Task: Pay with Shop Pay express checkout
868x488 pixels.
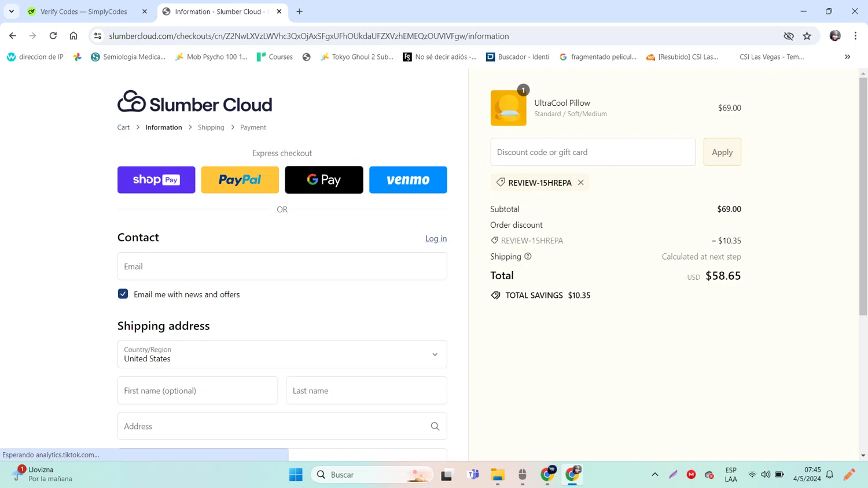Action: click(x=156, y=180)
